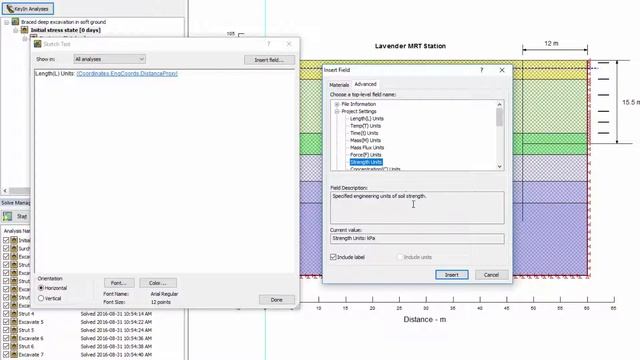This screenshot has height=360, width=640.
Task: Click the help question mark in Insert Field dialog
Action: click(x=482, y=70)
